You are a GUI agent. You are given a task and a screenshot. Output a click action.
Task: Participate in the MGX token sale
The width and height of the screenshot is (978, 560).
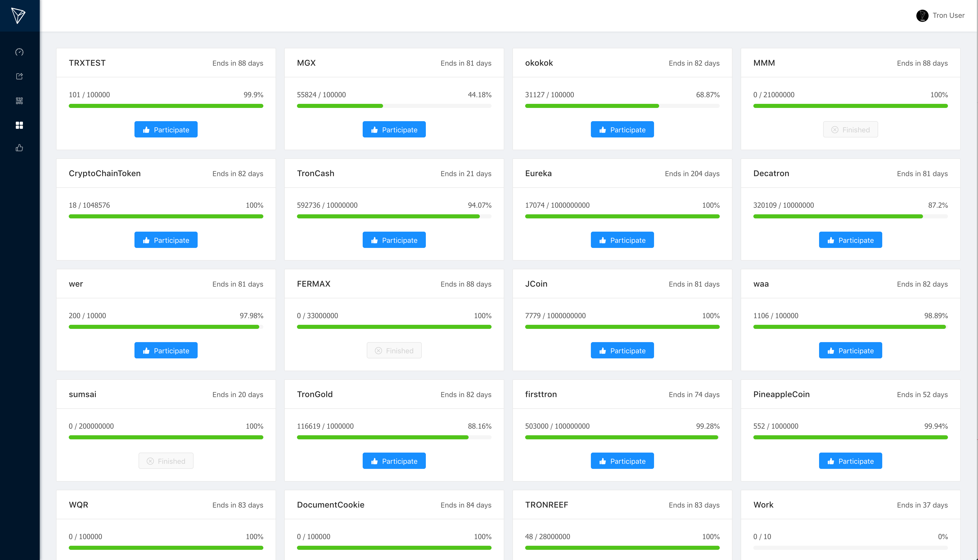(x=394, y=130)
